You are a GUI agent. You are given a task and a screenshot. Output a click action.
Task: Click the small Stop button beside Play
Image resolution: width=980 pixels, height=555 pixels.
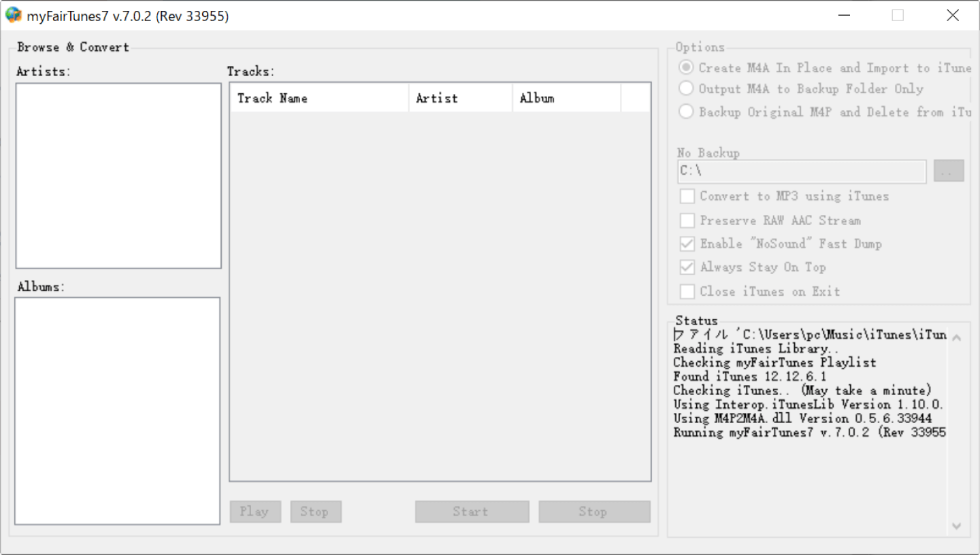316,511
